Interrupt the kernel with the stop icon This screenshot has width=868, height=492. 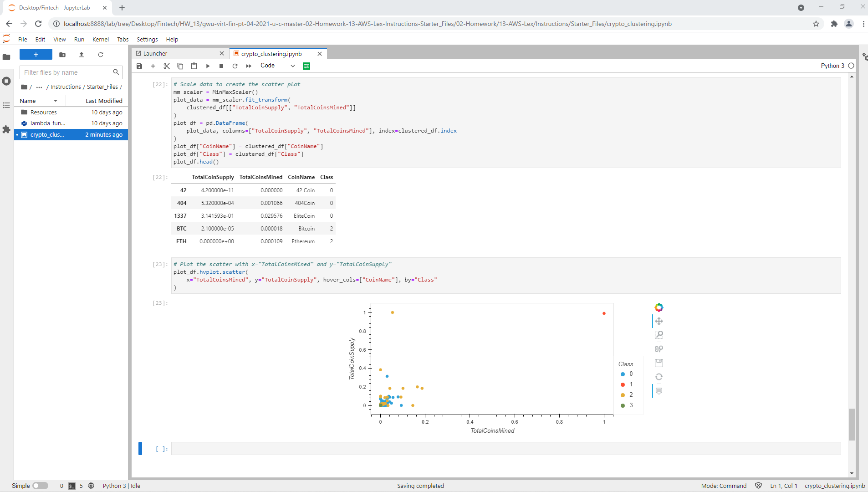pos(221,66)
